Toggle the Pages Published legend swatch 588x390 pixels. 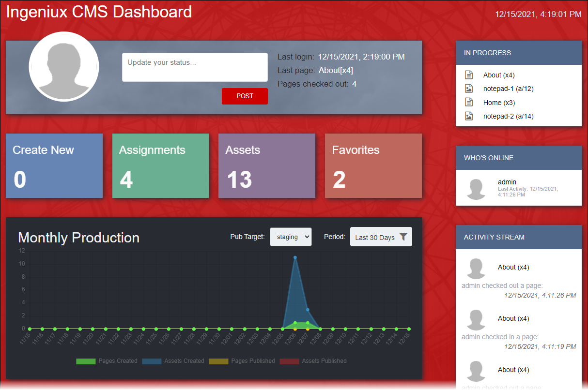218,361
